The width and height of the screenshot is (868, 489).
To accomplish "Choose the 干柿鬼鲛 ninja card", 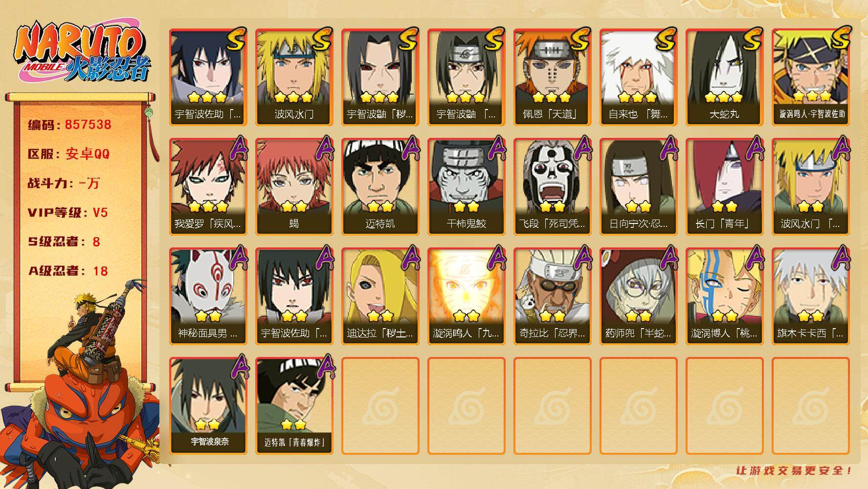I will (x=466, y=187).
